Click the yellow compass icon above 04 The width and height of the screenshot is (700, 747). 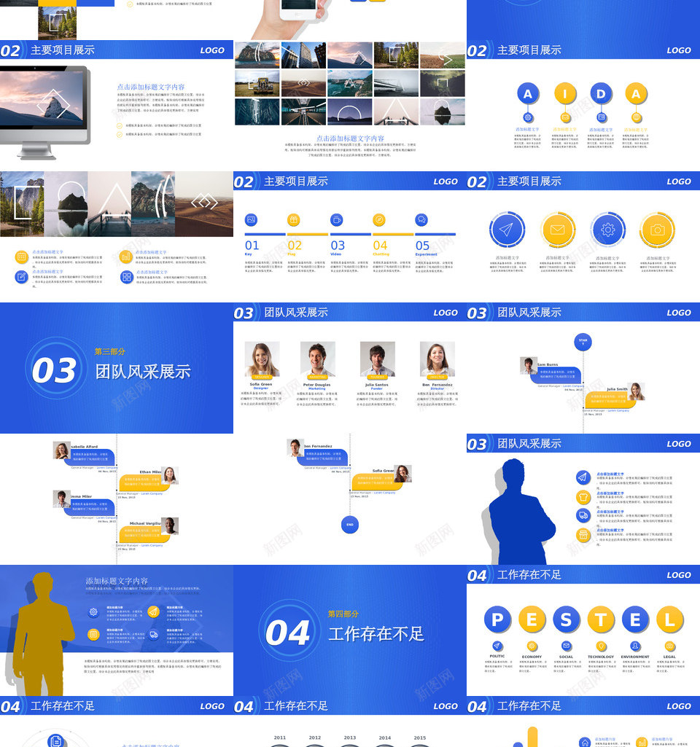click(x=379, y=219)
